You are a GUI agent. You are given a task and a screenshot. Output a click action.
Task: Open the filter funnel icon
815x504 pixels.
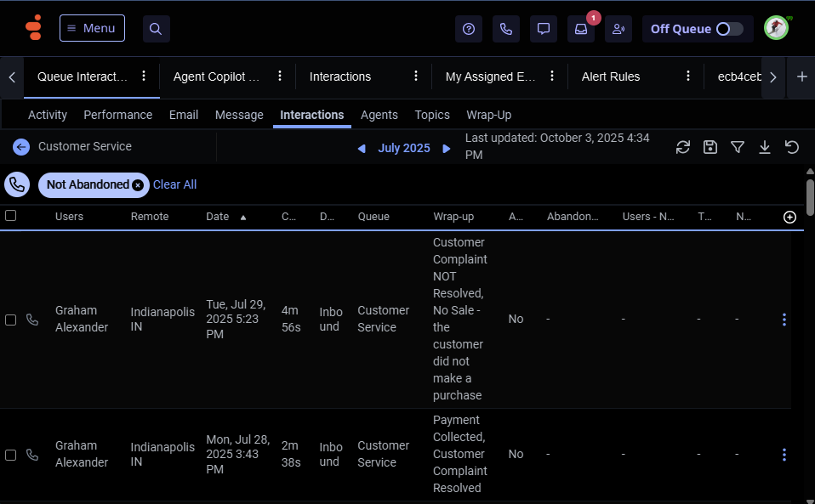(738, 147)
